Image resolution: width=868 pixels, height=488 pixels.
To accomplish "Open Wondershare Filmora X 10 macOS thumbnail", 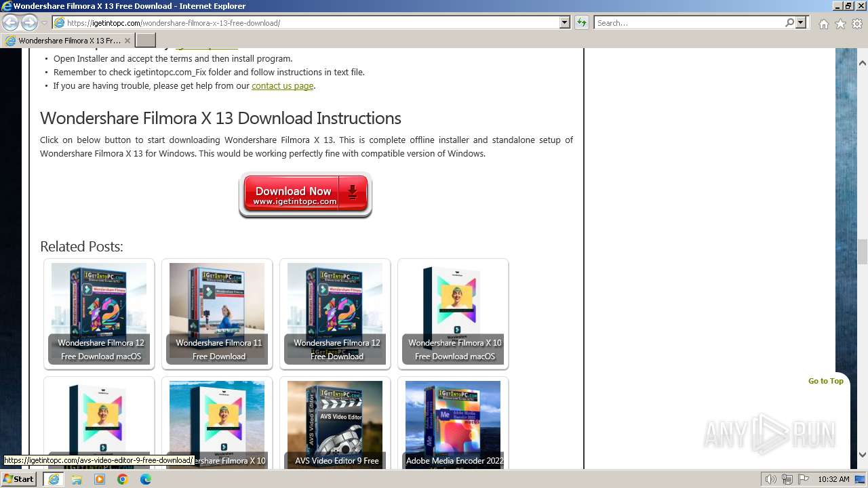I will (x=453, y=314).
